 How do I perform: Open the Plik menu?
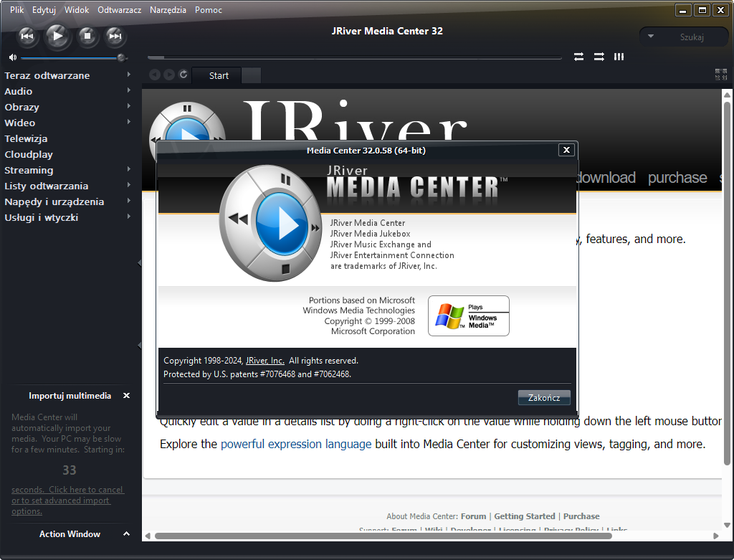click(x=17, y=10)
